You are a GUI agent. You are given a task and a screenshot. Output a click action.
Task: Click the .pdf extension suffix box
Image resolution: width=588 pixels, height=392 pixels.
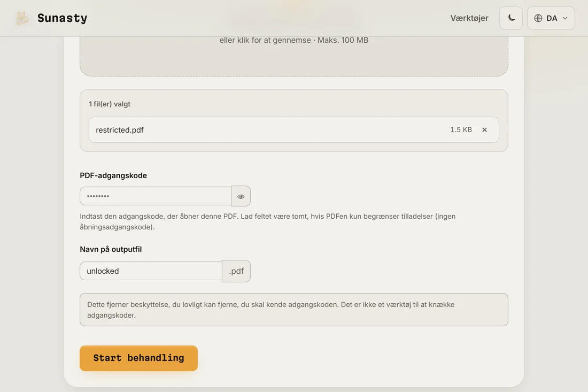236,271
